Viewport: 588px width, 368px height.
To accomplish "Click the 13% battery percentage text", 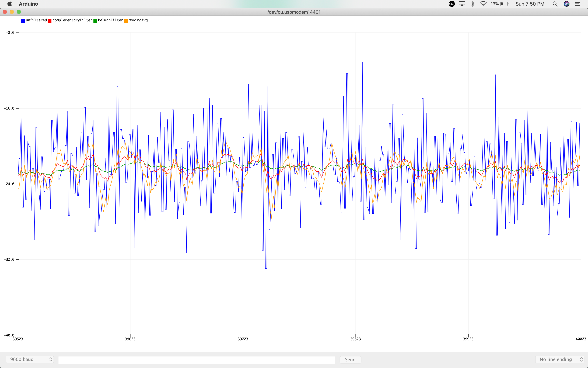I will [494, 4].
